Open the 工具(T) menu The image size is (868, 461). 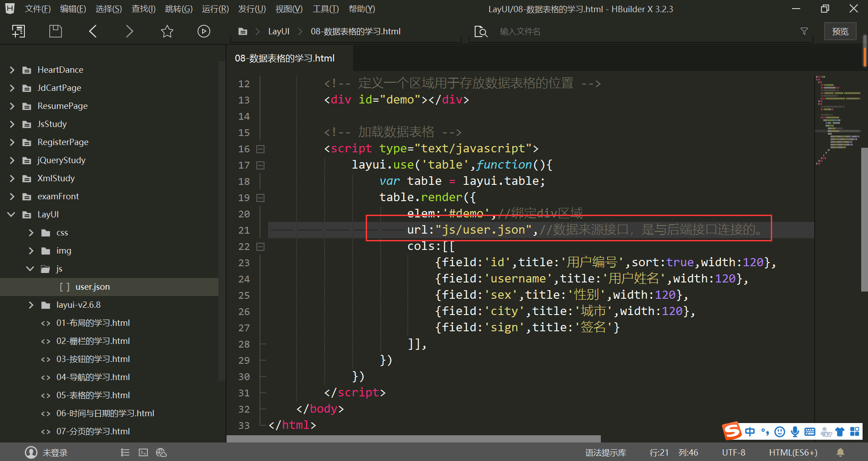(325, 9)
